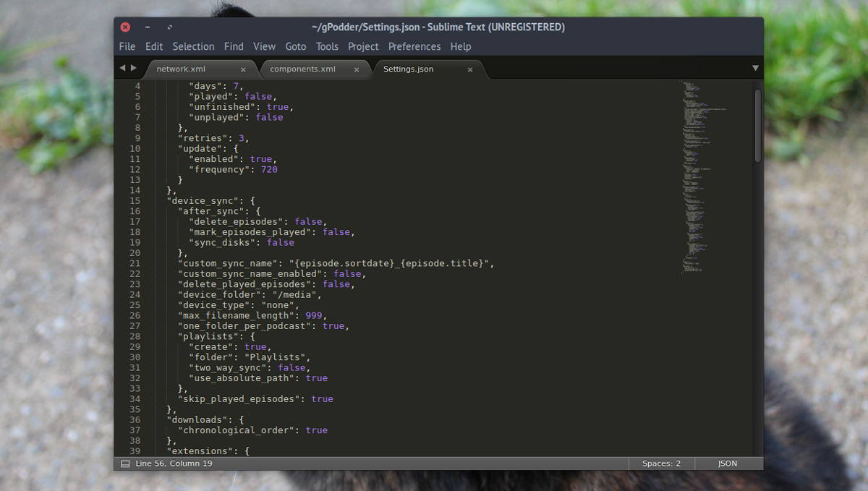This screenshot has width=868, height=491.
Task: Click line number 15 in gutter
Action: 135,201
